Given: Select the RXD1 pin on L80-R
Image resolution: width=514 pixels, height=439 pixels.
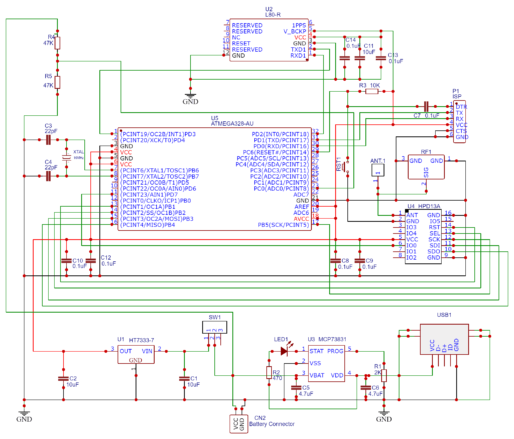Looking at the screenshot, I should (298, 55).
